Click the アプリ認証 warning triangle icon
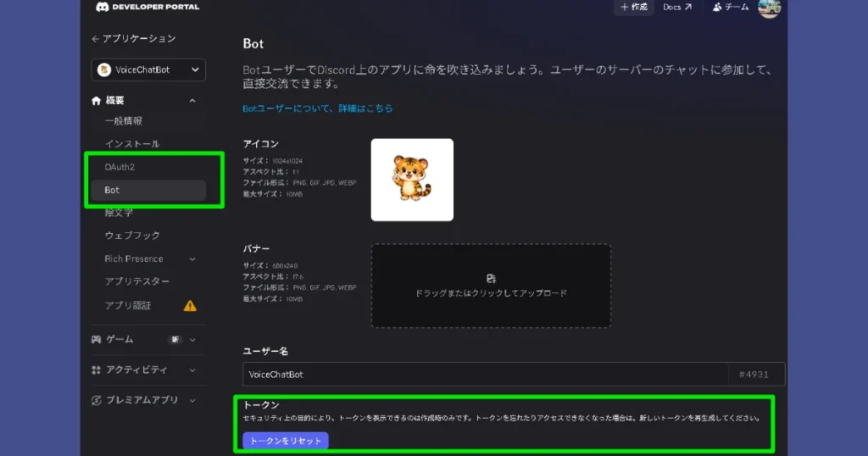The width and height of the screenshot is (868, 456). [190, 305]
